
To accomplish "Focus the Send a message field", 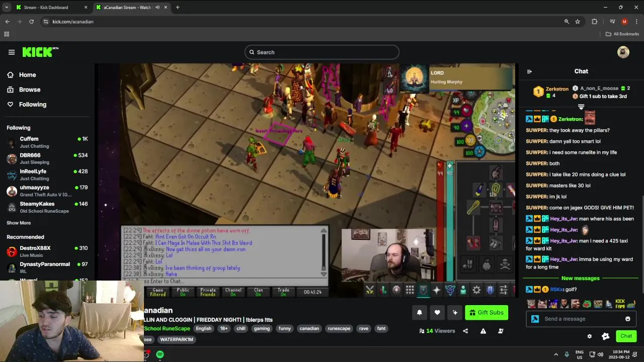I will coord(581,319).
